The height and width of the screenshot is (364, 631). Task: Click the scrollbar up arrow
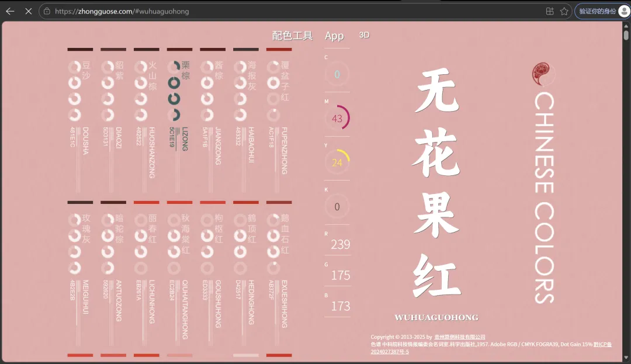pos(626,26)
